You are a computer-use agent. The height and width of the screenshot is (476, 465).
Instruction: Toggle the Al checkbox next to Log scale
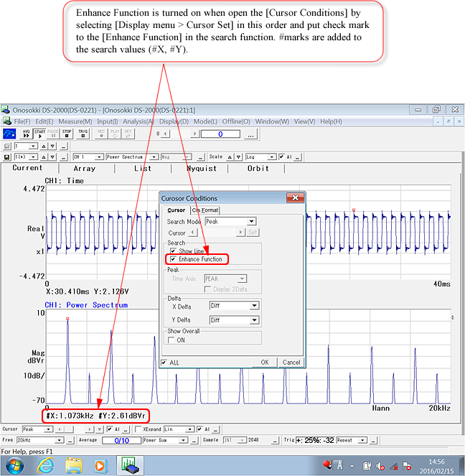point(282,157)
